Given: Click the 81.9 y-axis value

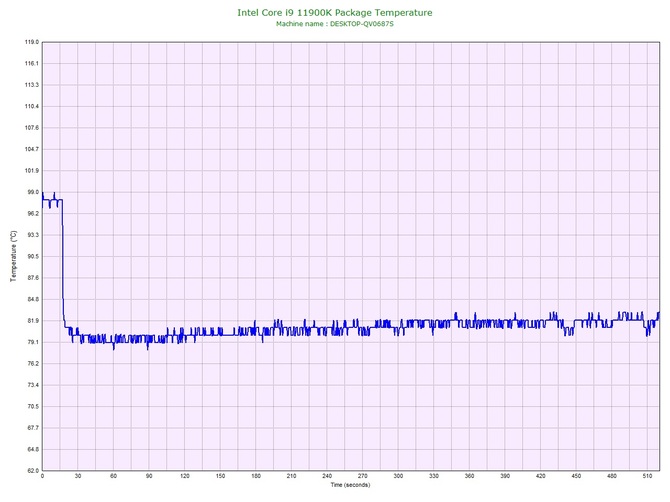Looking at the screenshot, I should point(33,321).
